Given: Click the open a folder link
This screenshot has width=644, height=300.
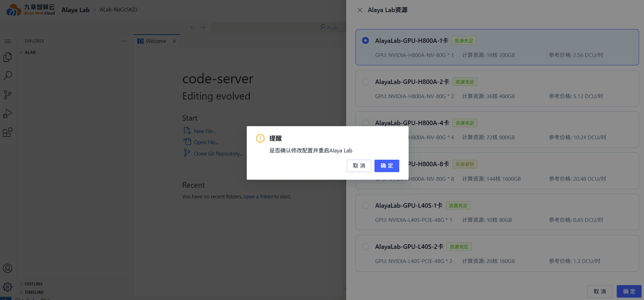Looking at the screenshot, I should [258, 197].
